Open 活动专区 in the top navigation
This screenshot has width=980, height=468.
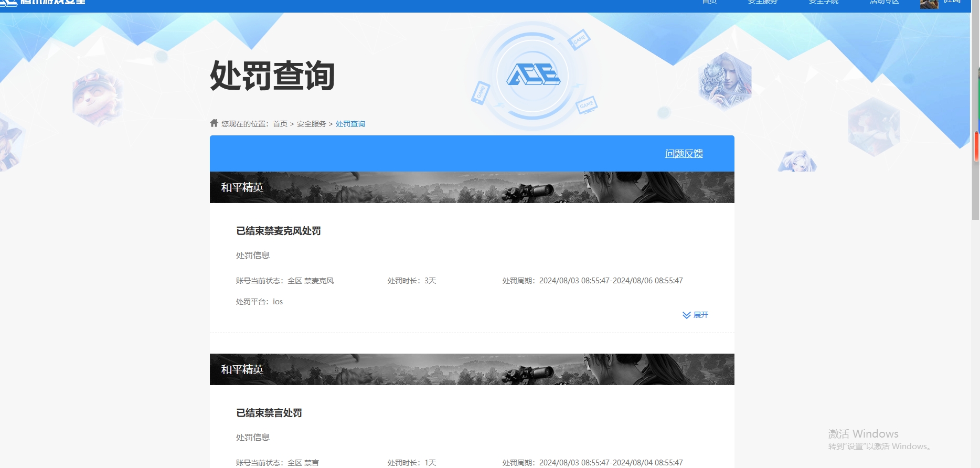tap(885, 2)
